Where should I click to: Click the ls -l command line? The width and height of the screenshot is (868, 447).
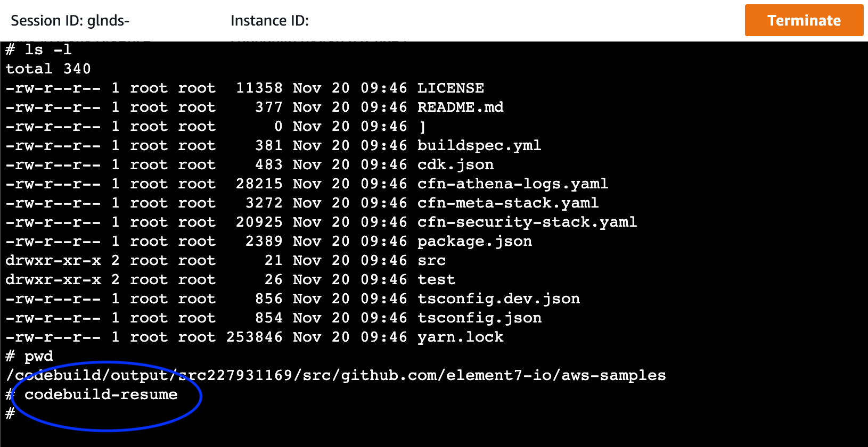pyautogui.click(x=38, y=49)
